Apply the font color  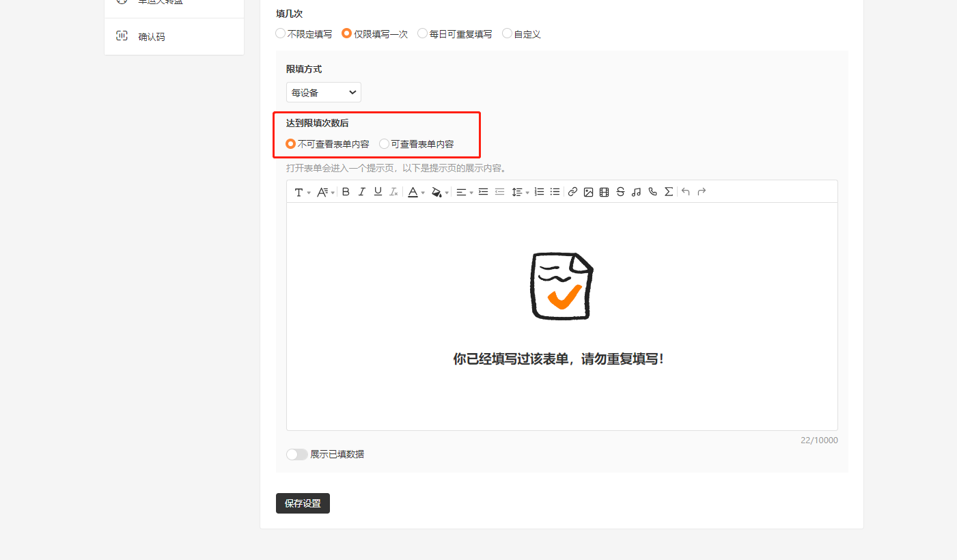tap(413, 193)
